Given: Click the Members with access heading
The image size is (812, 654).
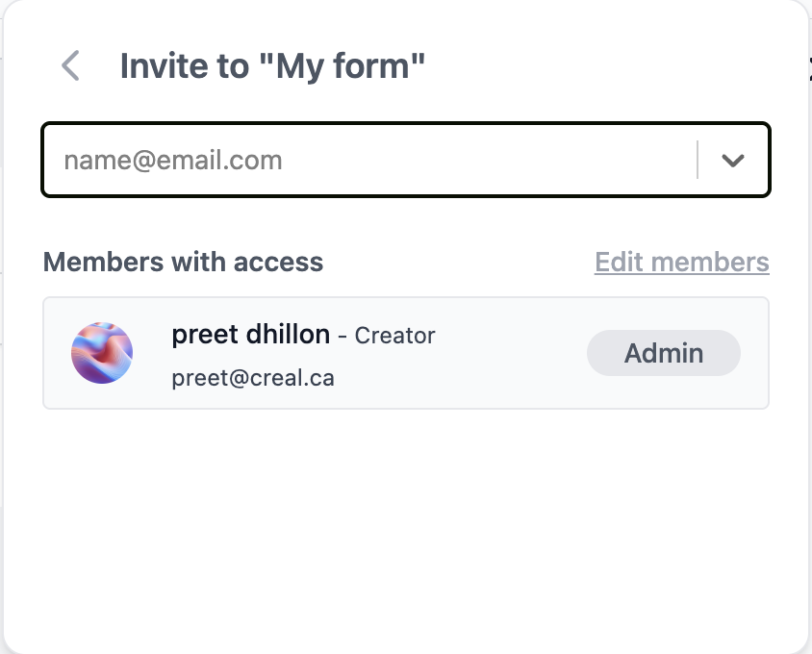Looking at the screenshot, I should [184, 262].
